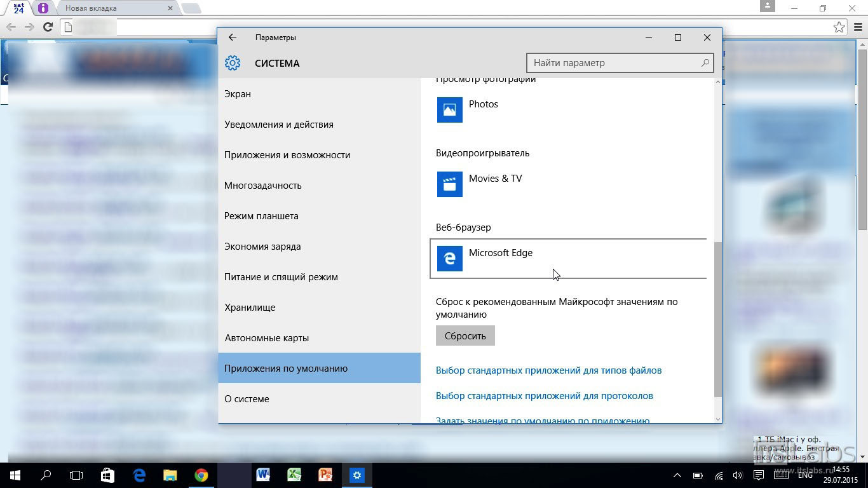Close the Settings (Параметры) window
868x488 pixels.
coord(707,37)
